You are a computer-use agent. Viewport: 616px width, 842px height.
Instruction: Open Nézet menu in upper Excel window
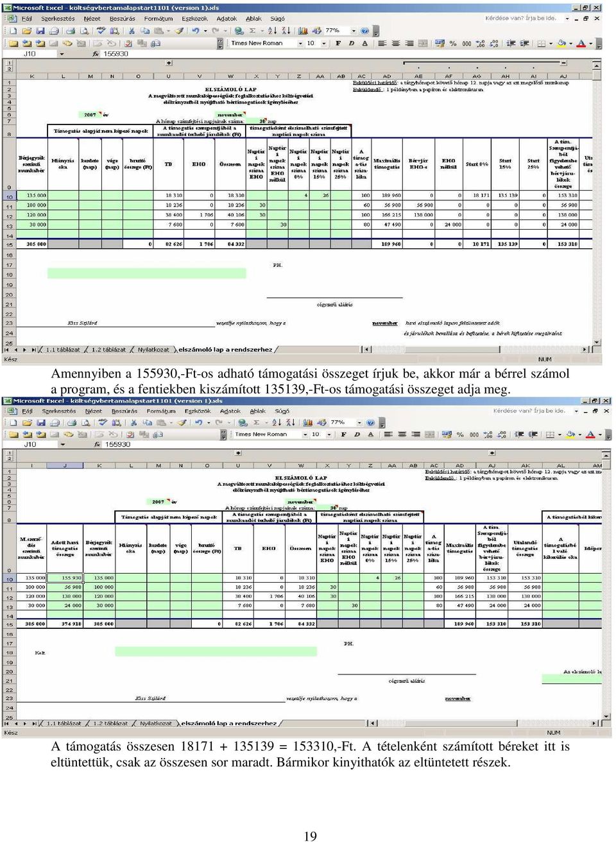tap(92, 19)
